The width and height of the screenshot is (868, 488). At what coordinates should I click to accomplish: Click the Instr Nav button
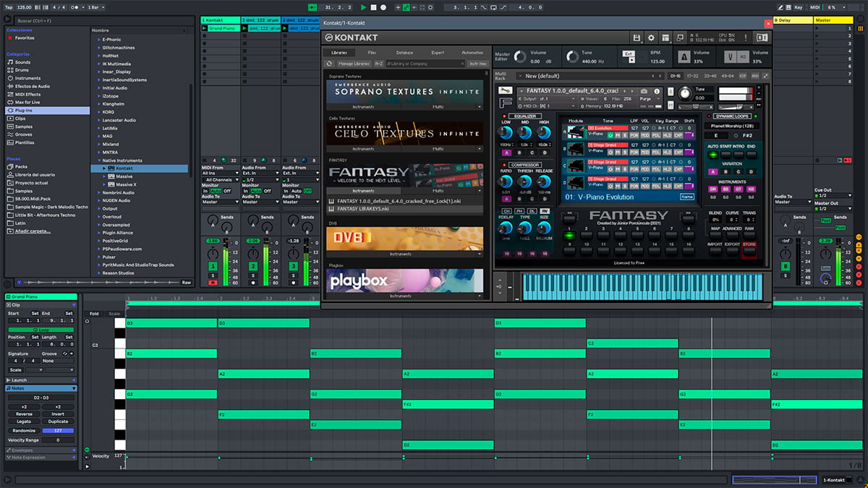coord(478,64)
